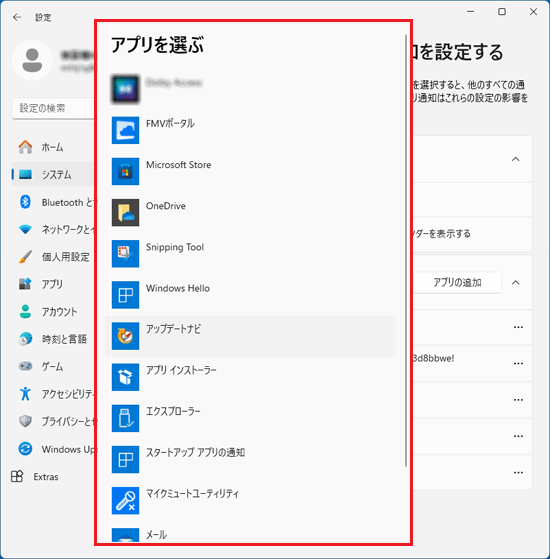Click the Windows Update sync icon
The image size is (550, 559).
[x=25, y=448]
